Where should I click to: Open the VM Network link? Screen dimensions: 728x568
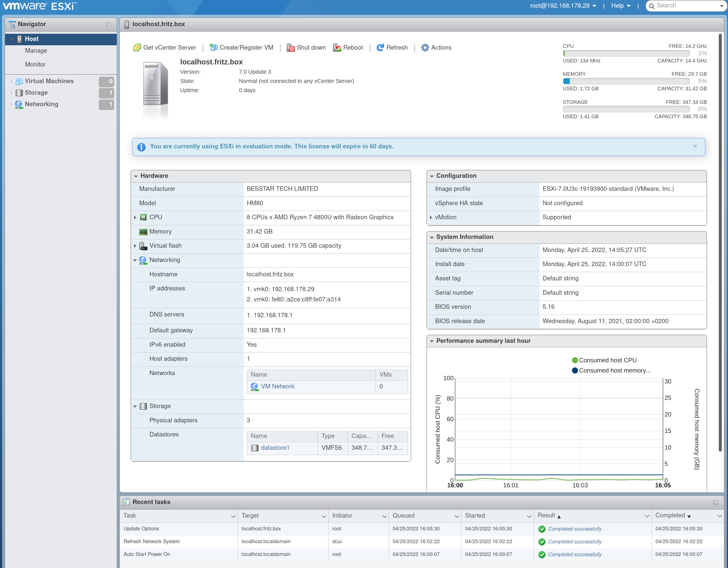(x=278, y=386)
